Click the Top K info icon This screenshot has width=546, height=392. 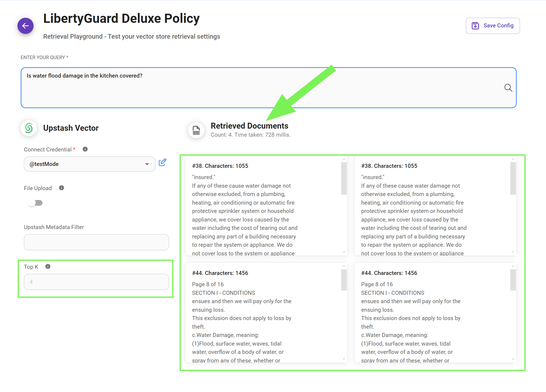click(48, 267)
